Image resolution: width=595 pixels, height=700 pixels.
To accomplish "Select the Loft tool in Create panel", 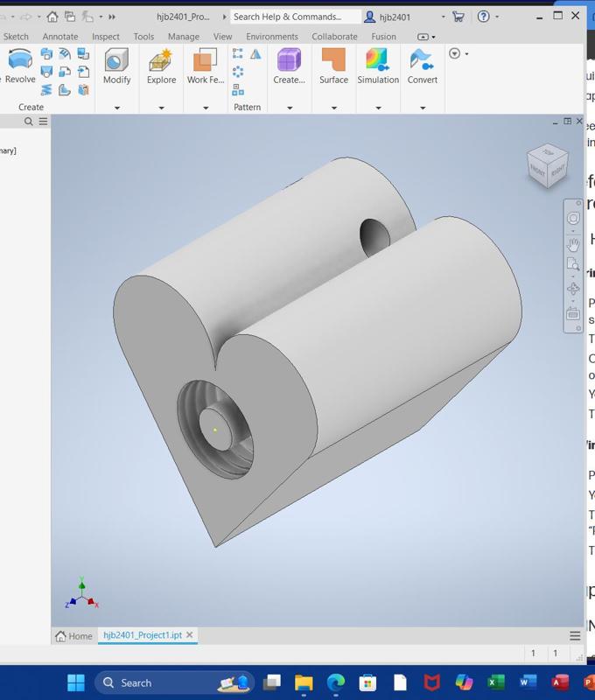I will pos(46,72).
